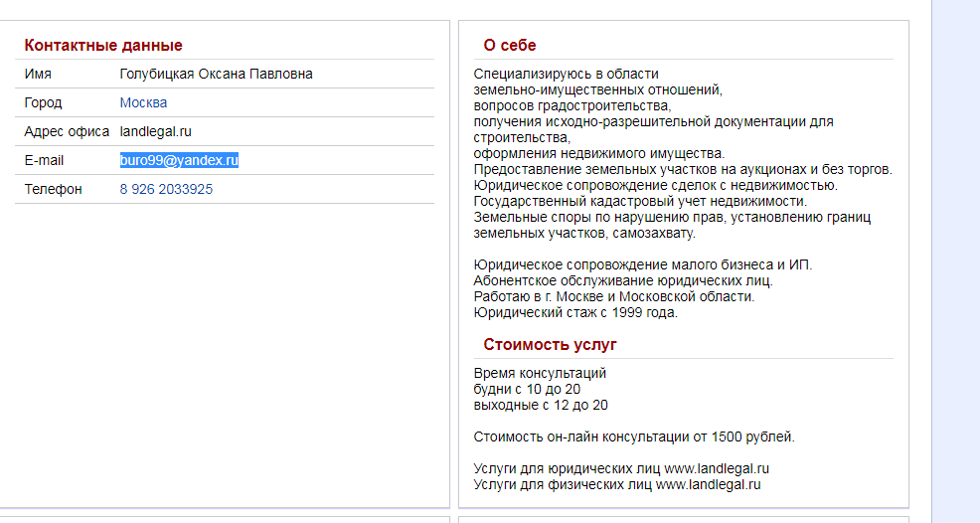
Task: Click the office address landlegal.ru value
Action: pyautogui.click(x=155, y=131)
